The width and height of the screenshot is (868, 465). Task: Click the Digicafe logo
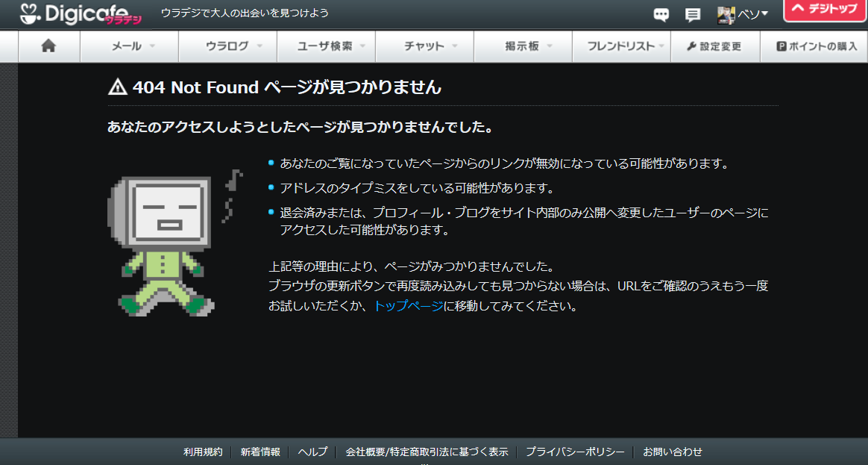pos(80,13)
